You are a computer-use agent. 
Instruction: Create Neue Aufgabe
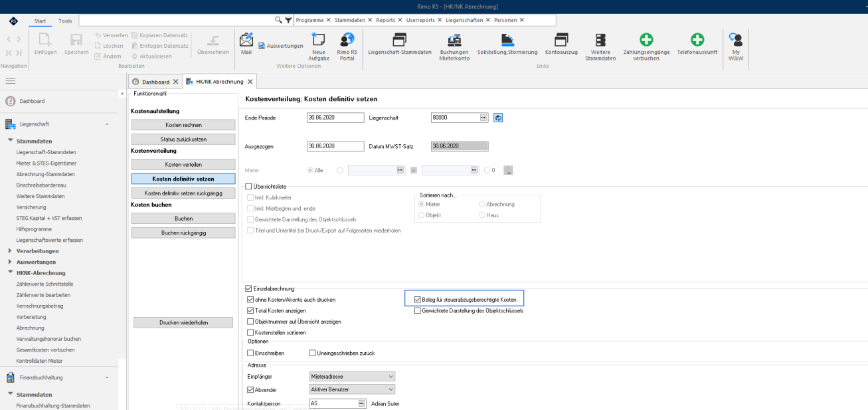click(x=319, y=47)
